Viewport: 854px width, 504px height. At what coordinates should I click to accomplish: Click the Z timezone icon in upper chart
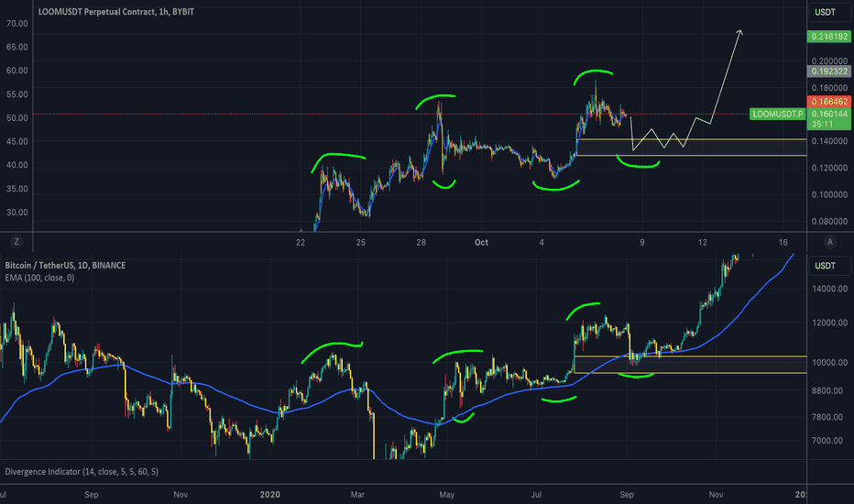tap(16, 242)
